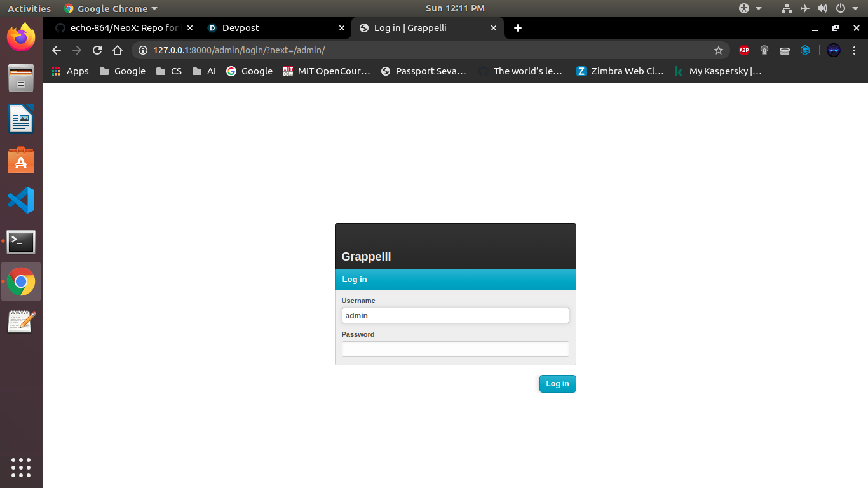View site information icon in address bar
Screen dimensions: 868x488
pos(143,50)
